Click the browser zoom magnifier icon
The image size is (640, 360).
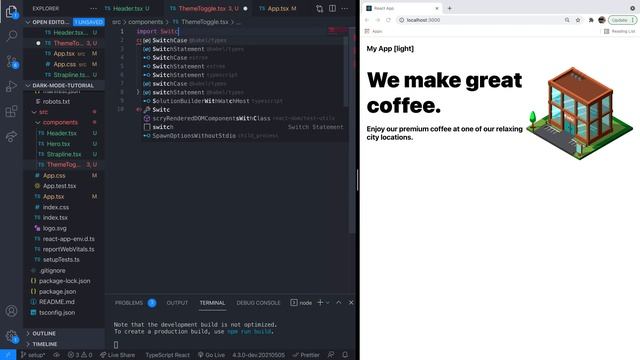click(567, 20)
